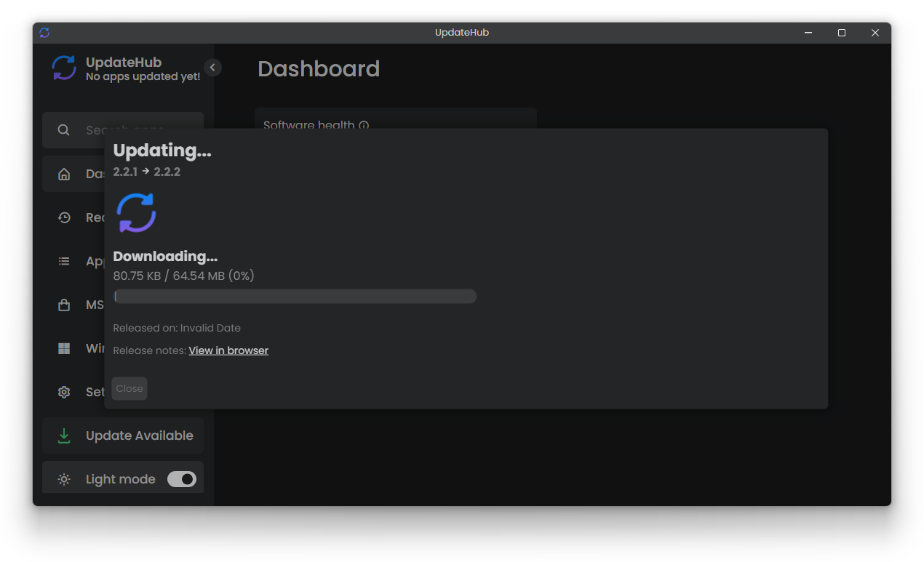Click the green download icon beside Update Available
The image size is (924, 562).
64,435
